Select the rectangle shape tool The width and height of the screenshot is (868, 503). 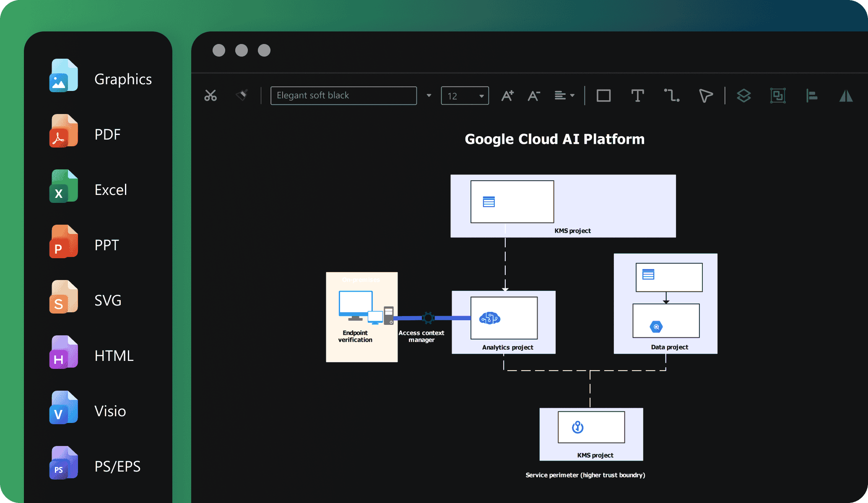click(603, 96)
